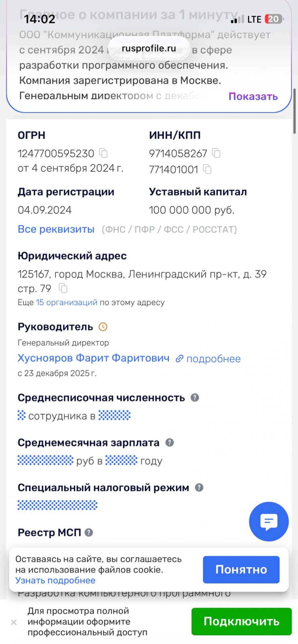The height and width of the screenshot is (644, 298).
Task: Expand company summary with Показать
Action: (x=253, y=96)
